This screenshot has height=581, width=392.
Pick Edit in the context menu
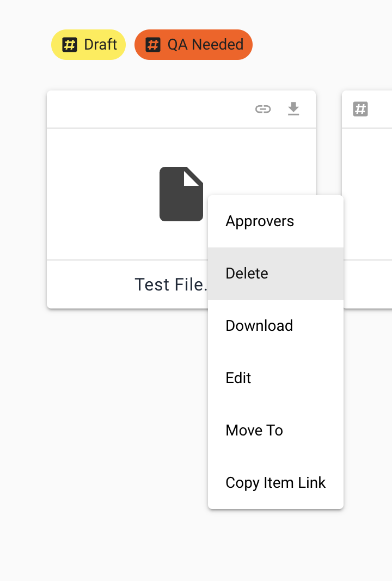tap(238, 378)
